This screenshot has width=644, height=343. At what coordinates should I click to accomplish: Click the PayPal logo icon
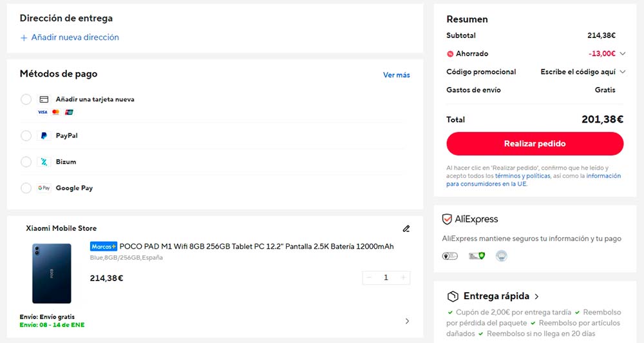[44, 136]
